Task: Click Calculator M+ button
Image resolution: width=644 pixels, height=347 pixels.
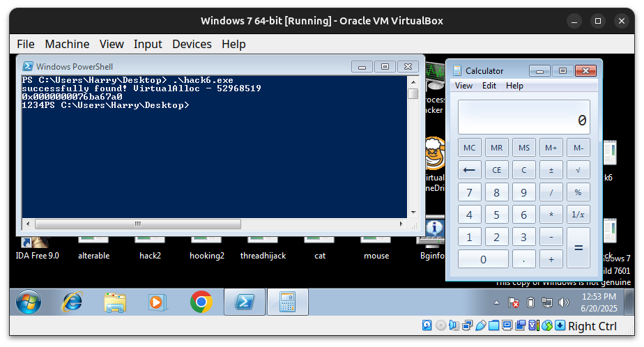Action: (551, 148)
